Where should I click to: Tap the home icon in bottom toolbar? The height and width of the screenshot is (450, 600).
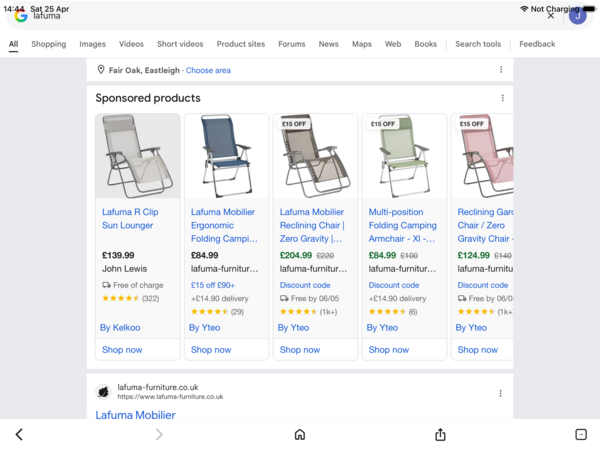point(299,434)
